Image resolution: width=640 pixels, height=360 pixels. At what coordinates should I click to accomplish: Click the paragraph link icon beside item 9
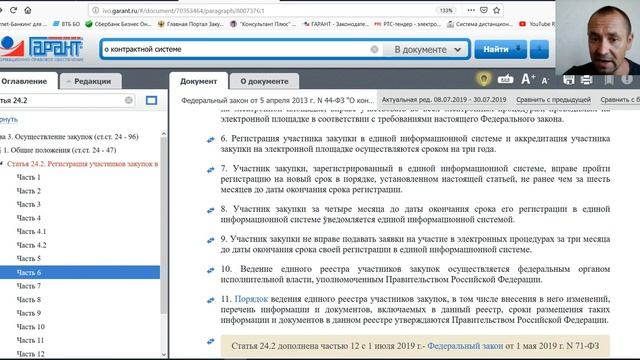211,240
